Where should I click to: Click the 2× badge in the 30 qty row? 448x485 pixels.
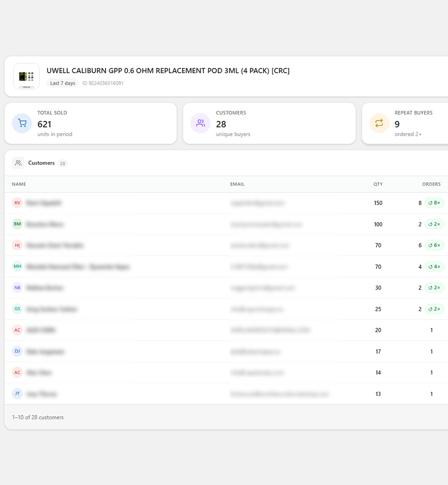pyautogui.click(x=434, y=287)
